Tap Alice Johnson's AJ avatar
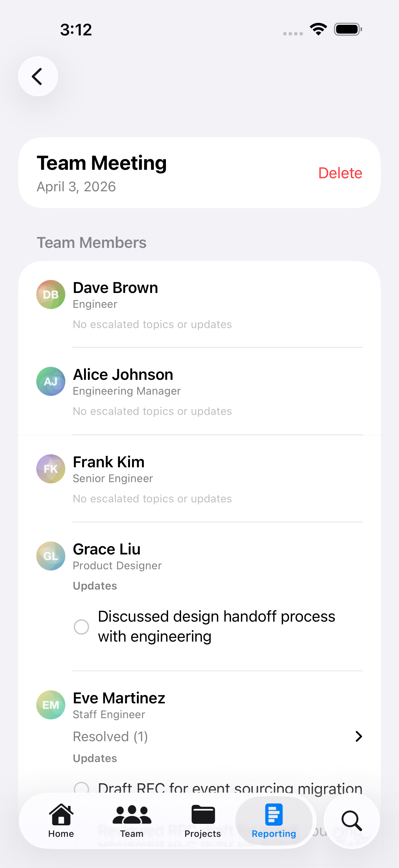Viewport: 399px width, 868px height. pos(51,381)
